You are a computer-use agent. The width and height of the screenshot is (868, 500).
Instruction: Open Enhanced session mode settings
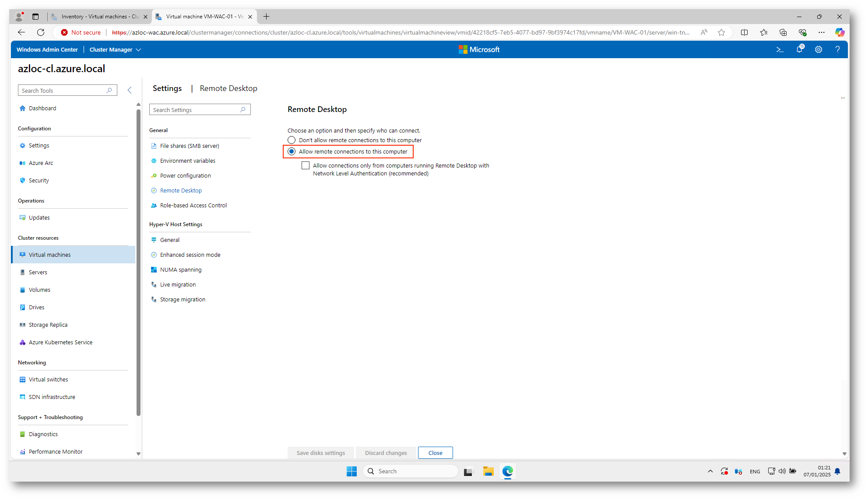coord(190,255)
